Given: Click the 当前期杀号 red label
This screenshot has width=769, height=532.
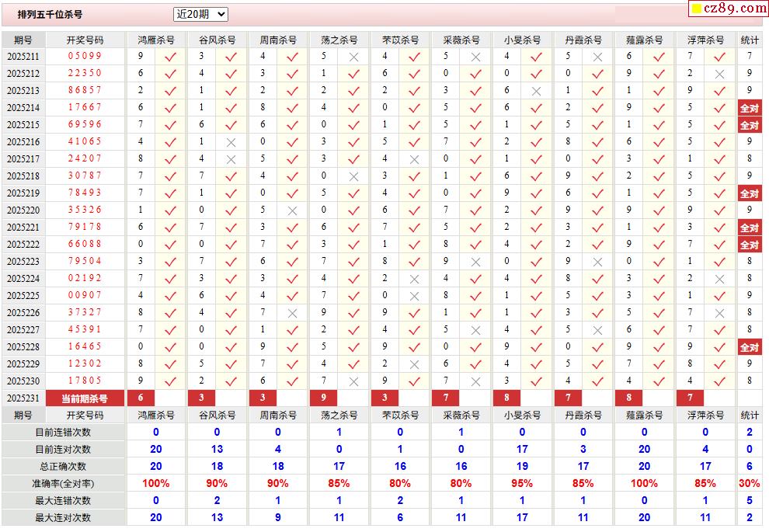Looking at the screenshot, I should coord(85,398).
